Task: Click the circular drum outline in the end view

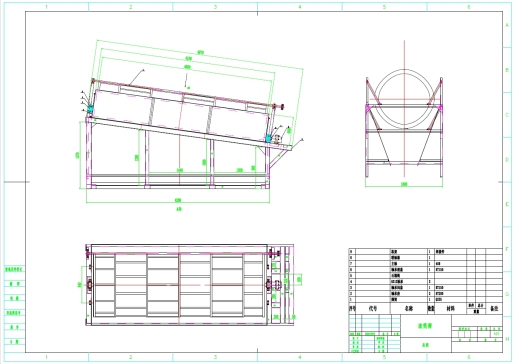Action: (404, 99)
